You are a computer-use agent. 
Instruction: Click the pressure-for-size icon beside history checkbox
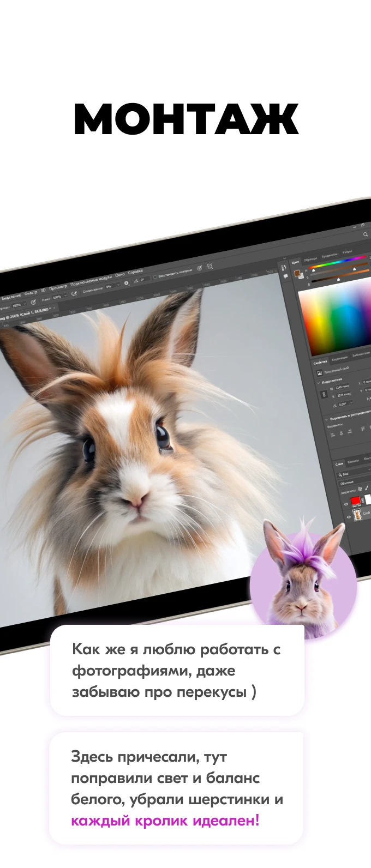pos(199,268)
